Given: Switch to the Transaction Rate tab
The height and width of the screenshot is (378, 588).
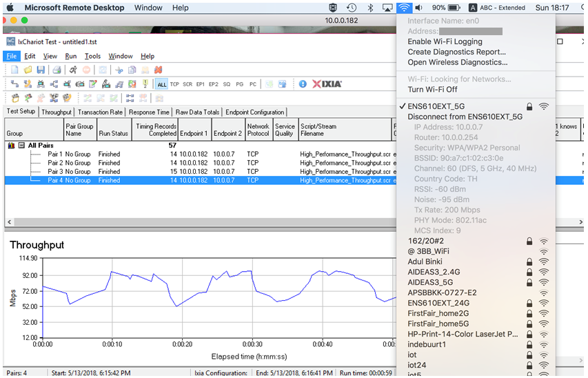Looking at the screenshot, I should [x=100, y=112].
